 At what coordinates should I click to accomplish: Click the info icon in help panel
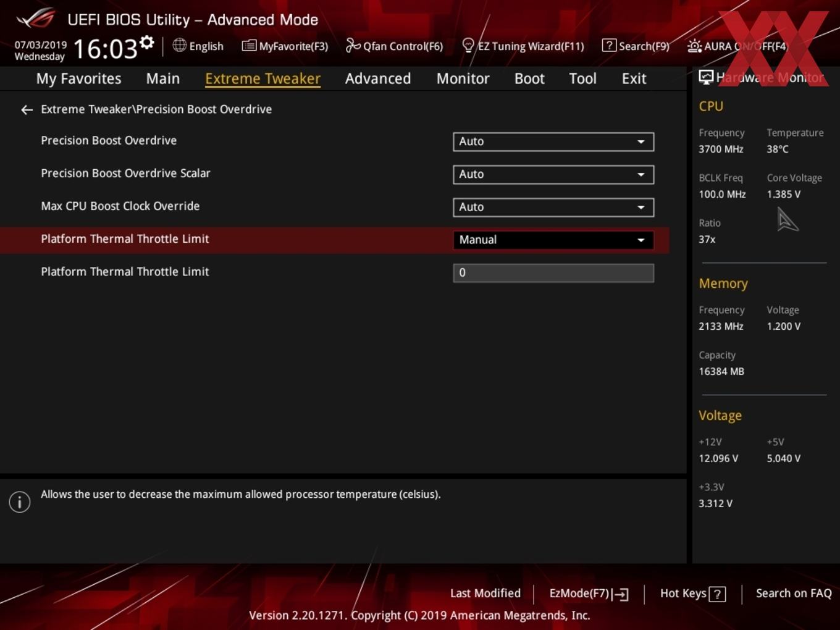point(20,502)
